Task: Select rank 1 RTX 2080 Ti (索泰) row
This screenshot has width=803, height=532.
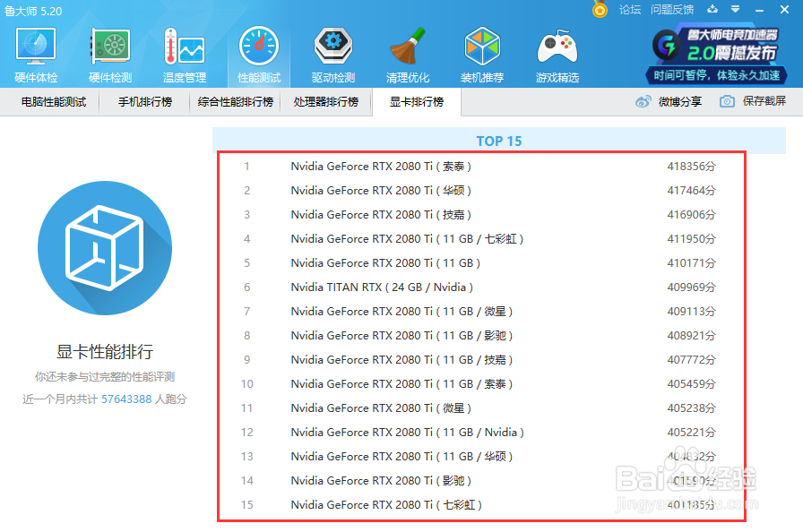Action: tap(481, 167)
